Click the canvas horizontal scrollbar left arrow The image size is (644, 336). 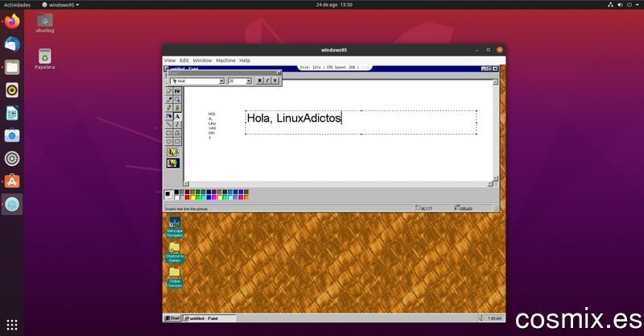pos(186,184)
